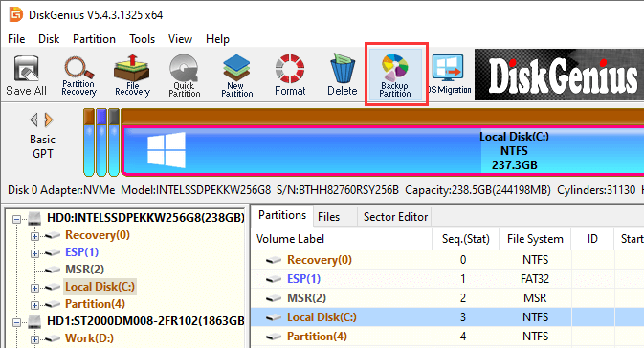Expand the Work(D:) tree node
Image resolution: width=644 pixels, height=348 pixels.
[34, 339]
